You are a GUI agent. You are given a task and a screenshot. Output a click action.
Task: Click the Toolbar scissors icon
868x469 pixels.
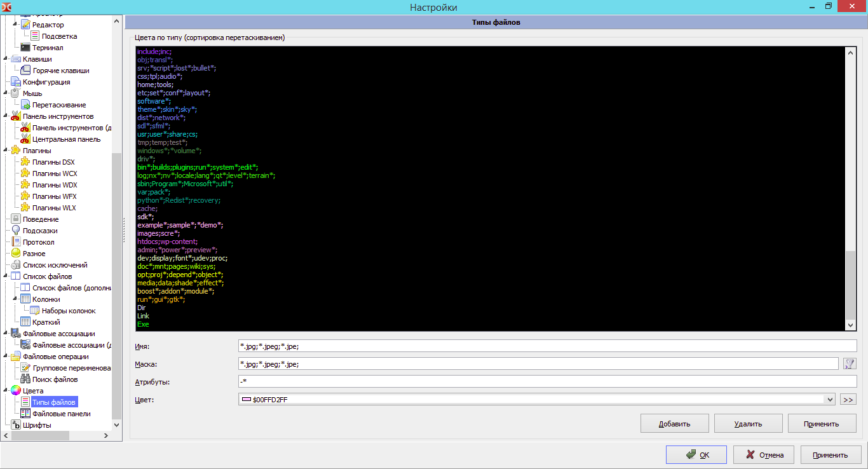[16, 116]
